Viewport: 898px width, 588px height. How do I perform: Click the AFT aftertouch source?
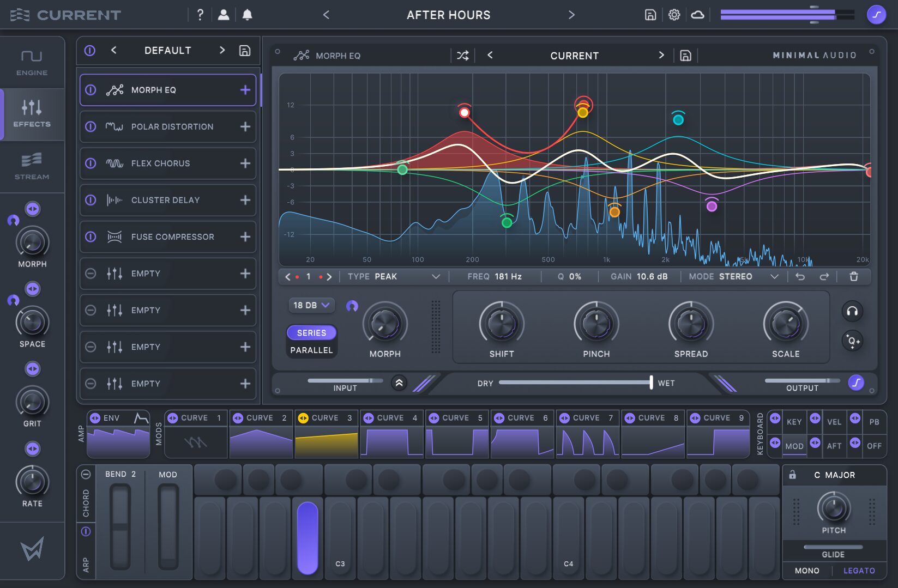tap(834, 446)
